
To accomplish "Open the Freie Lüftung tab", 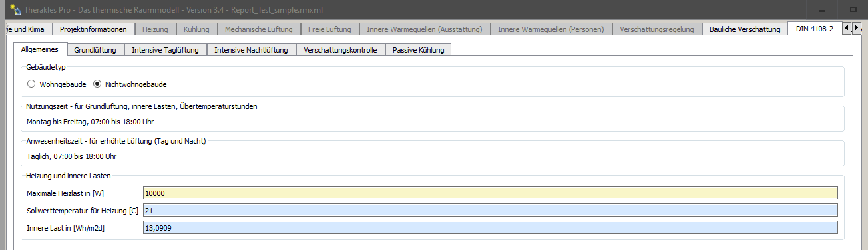I will pos(329,29).
